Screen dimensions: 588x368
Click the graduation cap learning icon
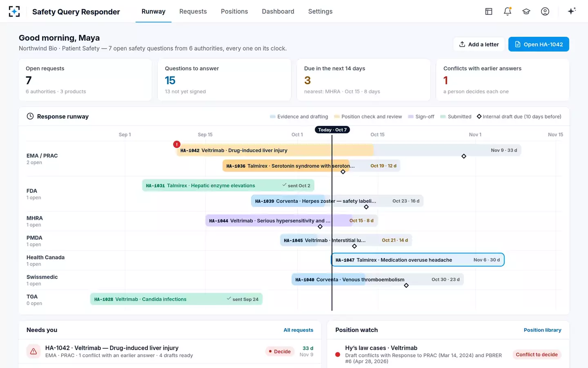[x=526, y=11]
